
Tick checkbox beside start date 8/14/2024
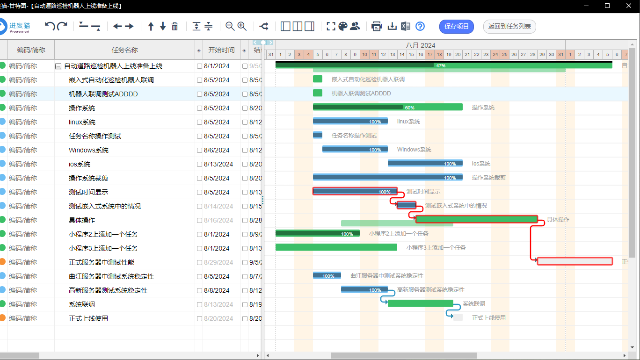200,206
